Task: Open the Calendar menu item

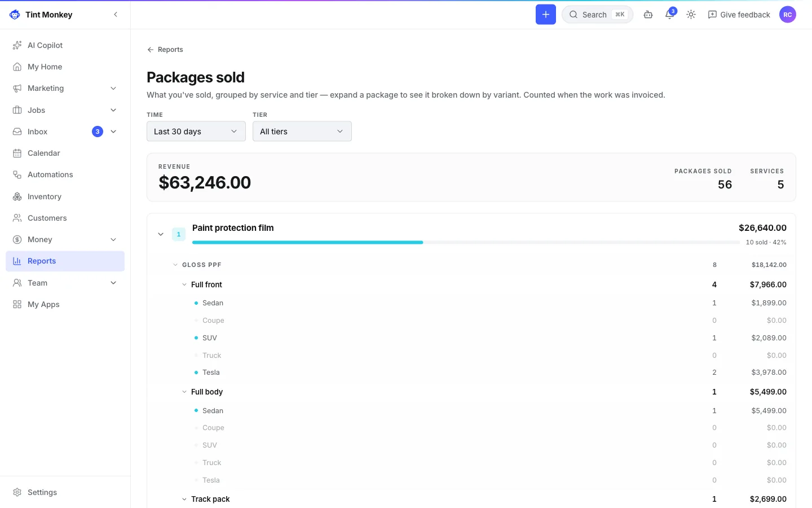Action: click(x=65, y=153)
